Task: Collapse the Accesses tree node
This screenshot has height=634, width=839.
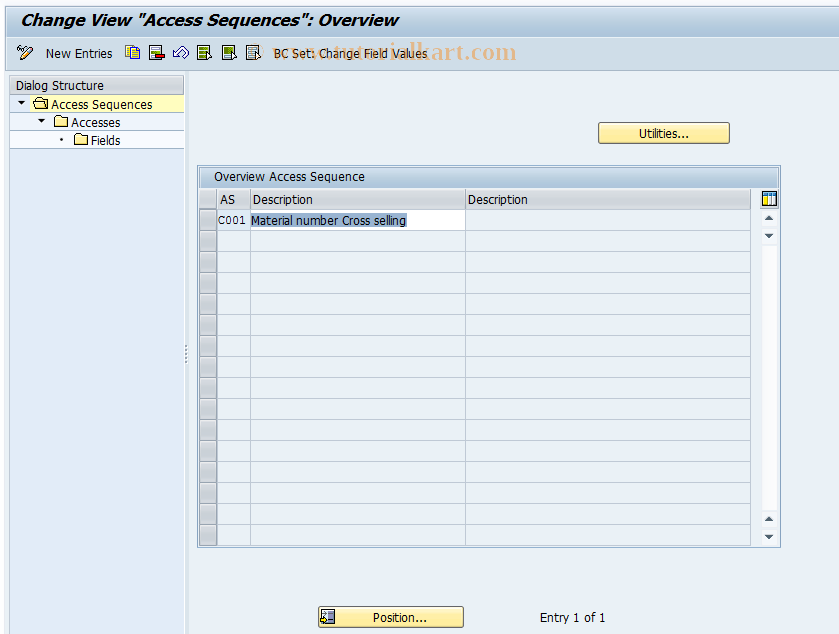Action: point(42,121)
